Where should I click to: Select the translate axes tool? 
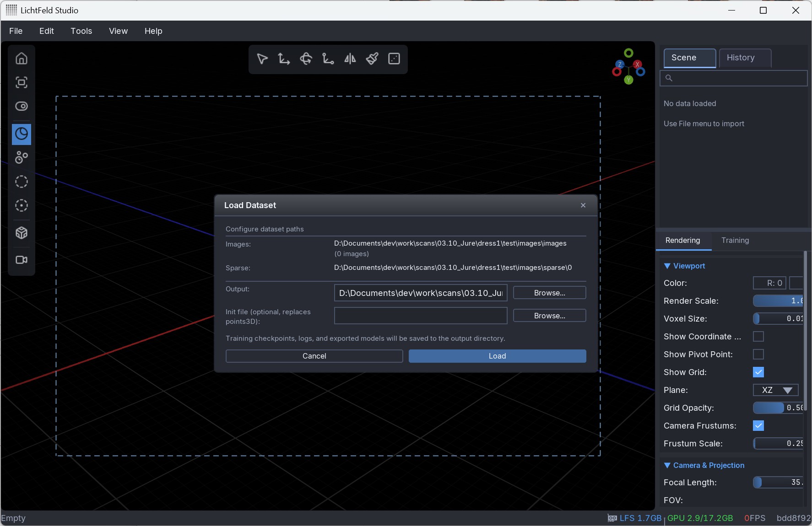coord(284,59)
